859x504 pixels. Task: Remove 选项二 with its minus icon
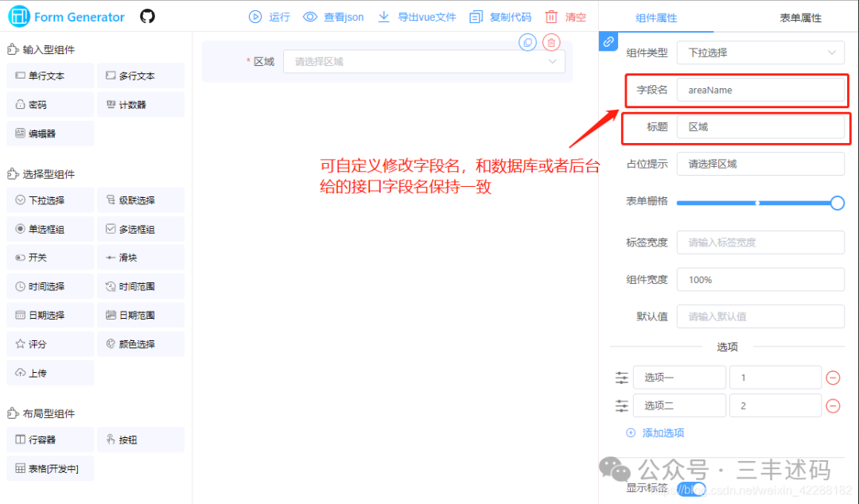833,406
